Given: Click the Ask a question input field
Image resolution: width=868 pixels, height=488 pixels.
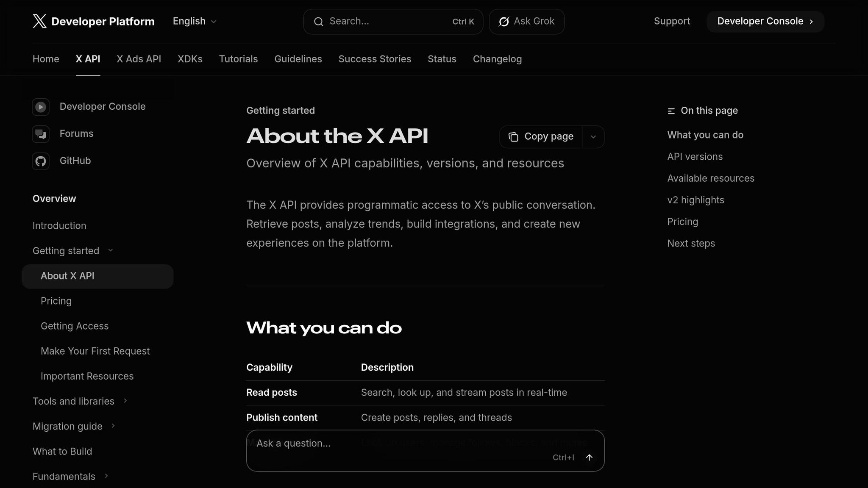Looking at the screenshot, I should (x=381, y=443).
